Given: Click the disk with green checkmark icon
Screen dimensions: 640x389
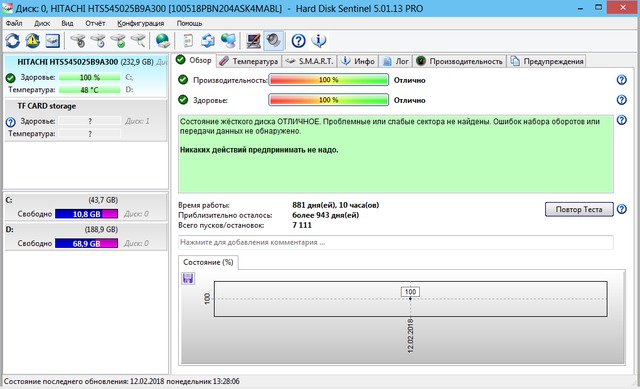Looking at the screenshot, I should [118, 41].
